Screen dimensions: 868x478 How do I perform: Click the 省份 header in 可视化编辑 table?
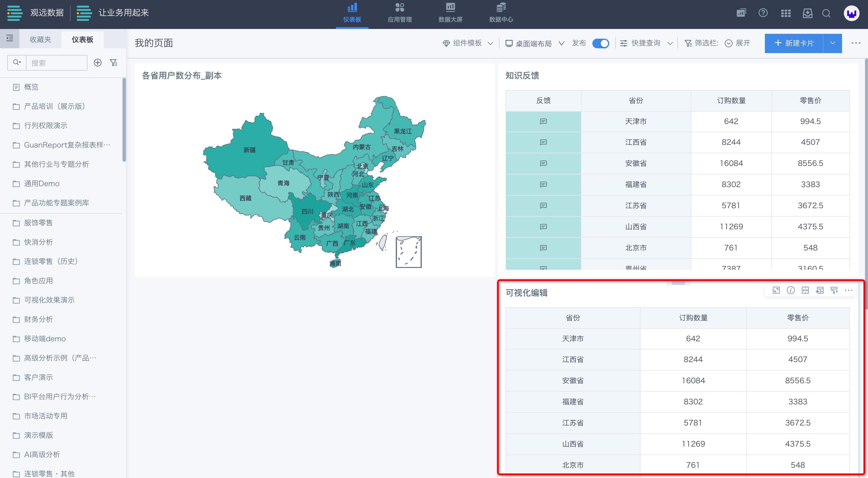573,318
